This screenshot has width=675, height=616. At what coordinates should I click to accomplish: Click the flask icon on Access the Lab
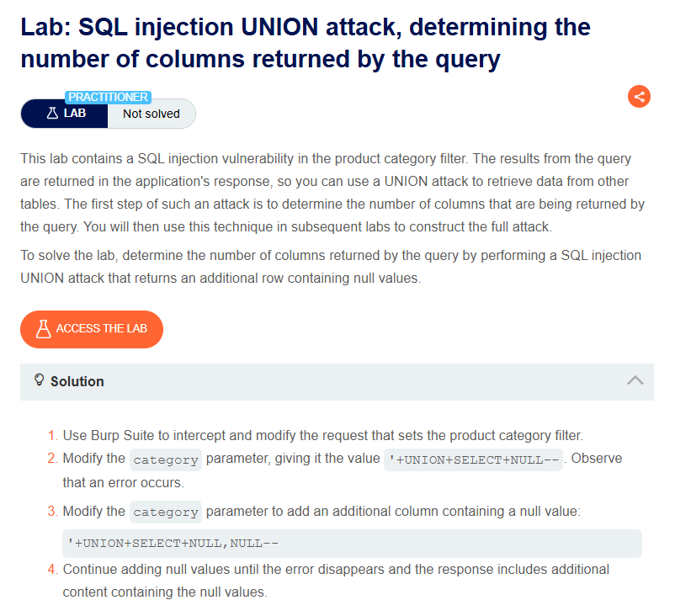pyautogui.click(x=43, y=329)
